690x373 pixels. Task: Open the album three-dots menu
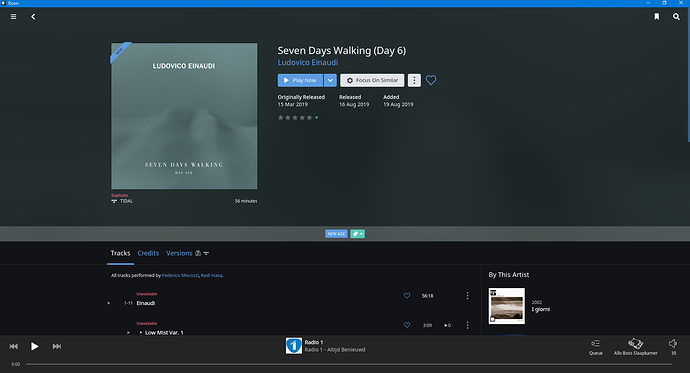click(414, 80)
